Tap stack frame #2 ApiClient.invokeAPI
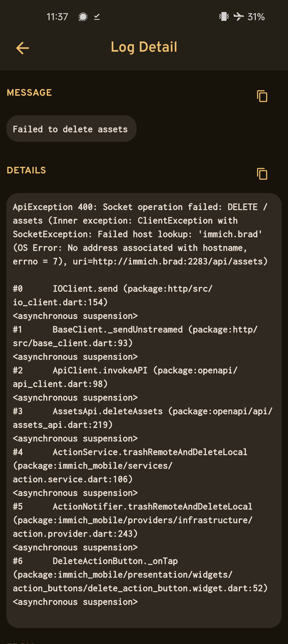The width and height of the screenshot is (288, 644). (100, 370)
